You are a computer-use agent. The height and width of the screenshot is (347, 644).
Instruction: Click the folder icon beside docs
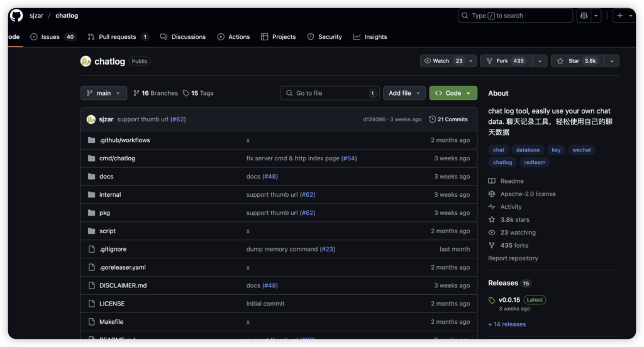(x=92, y=177)
